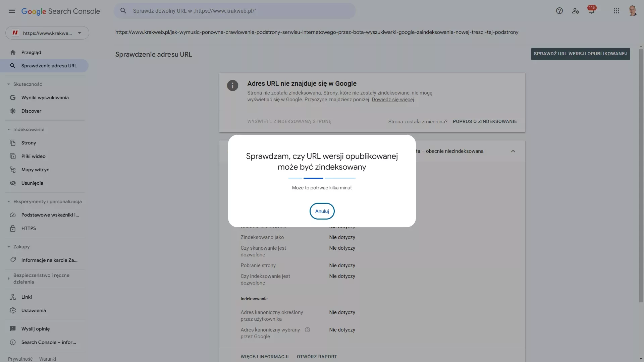This screenshot has width=644, height=362.
Task: Click Otwórz raport button
Action: (317, 357)
